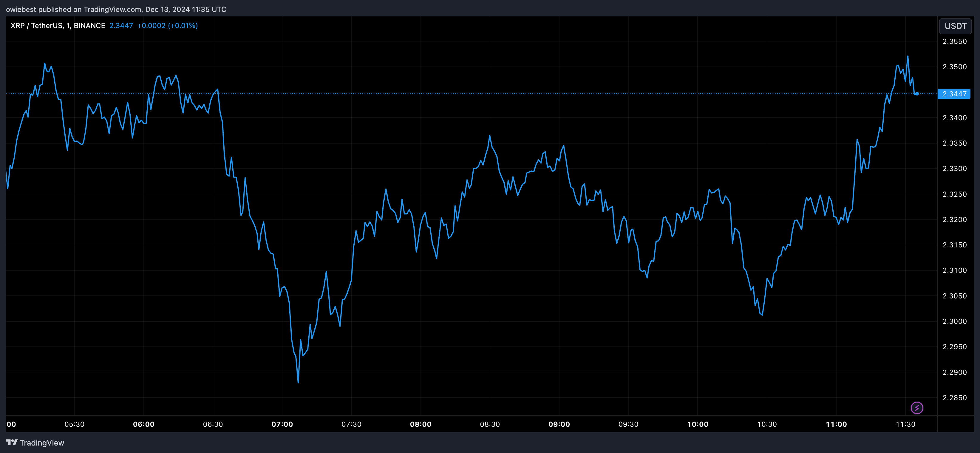Click the 09:30 time axis label
Image resolution: width=980 pixels, height=453 pixels.
pyautogui.click(x=628, y=424)
